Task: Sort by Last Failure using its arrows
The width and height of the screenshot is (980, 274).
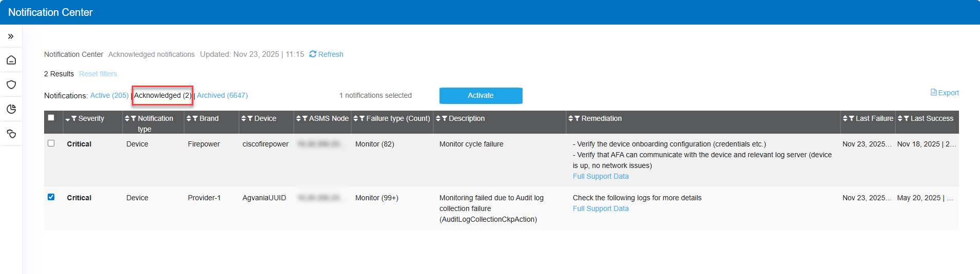Action: (845, 118)
